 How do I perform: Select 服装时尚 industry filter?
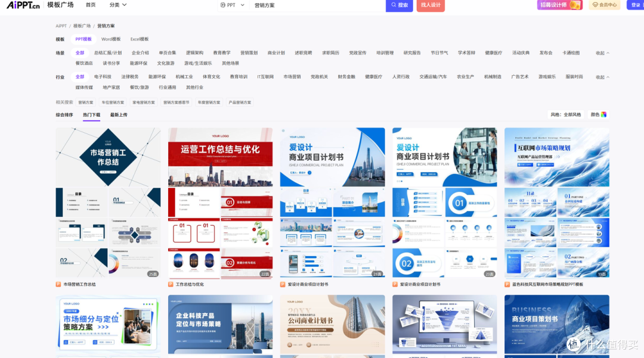pos(574,77)
